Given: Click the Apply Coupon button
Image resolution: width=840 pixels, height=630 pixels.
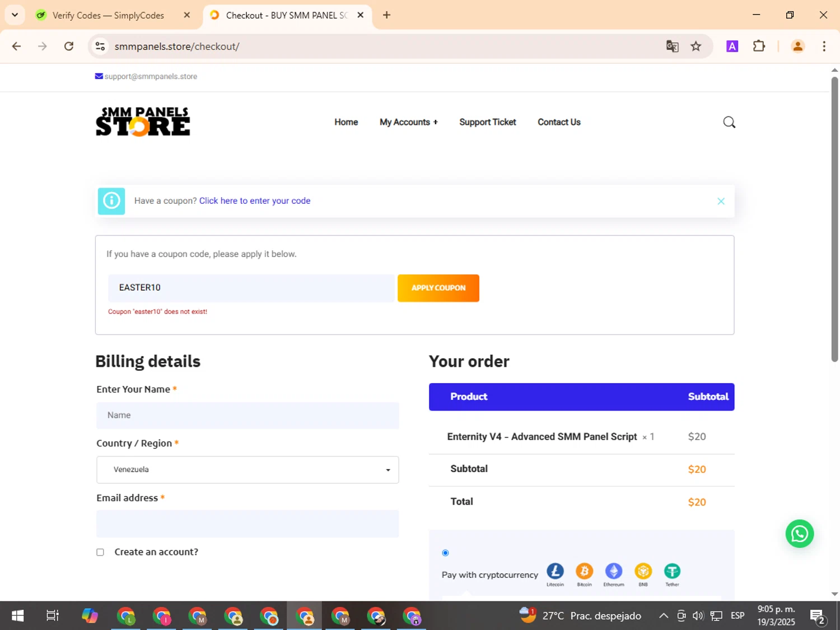Looking at the screenshot, I should [438, 288].
